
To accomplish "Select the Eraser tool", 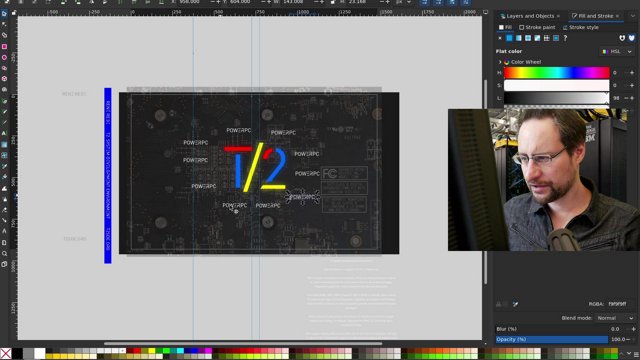I will [4, 210].
